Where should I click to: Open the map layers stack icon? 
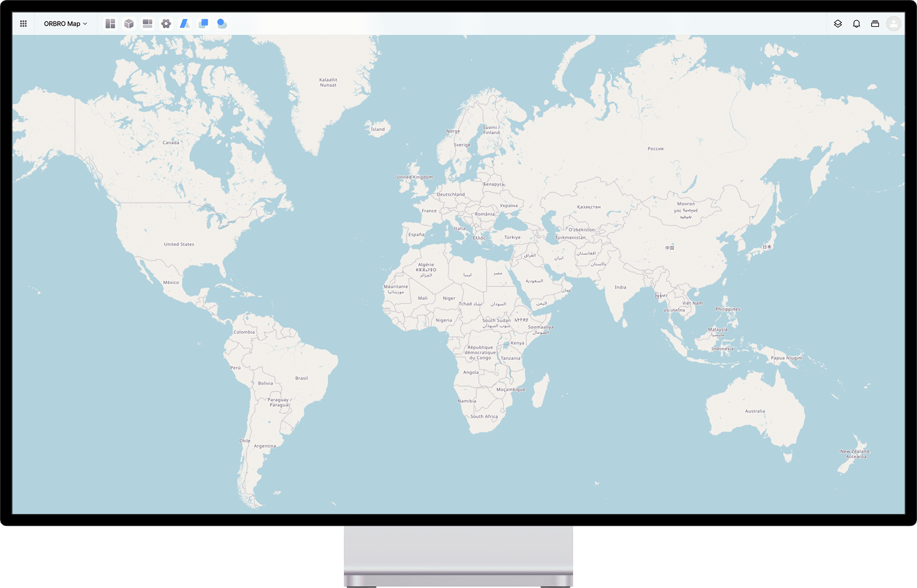click(x=838, y=23)
